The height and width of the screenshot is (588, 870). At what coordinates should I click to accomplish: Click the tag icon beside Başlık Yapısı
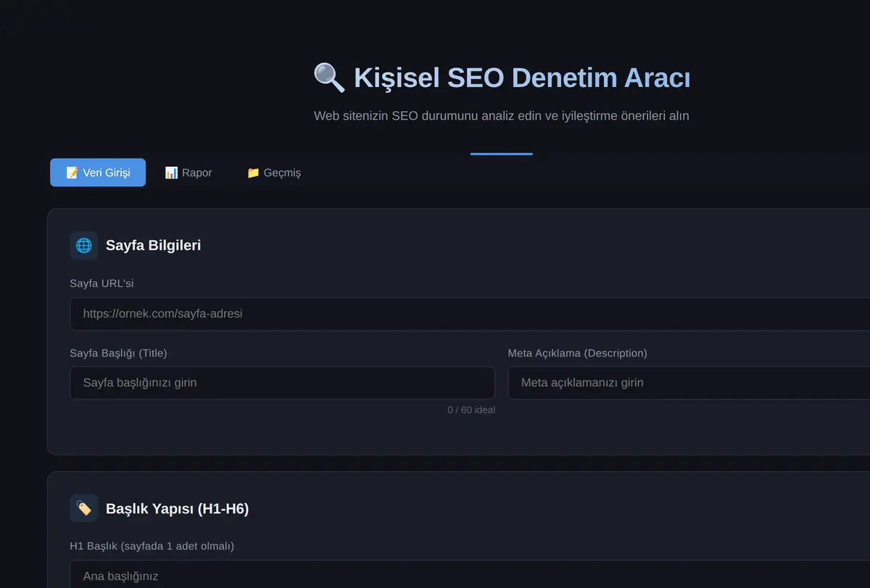[84, 508]
